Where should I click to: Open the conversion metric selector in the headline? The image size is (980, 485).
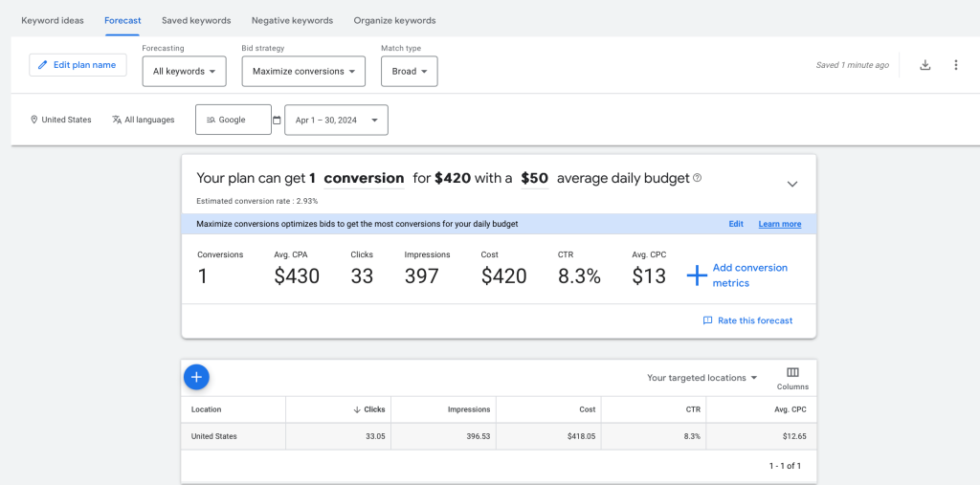point(364,179)
